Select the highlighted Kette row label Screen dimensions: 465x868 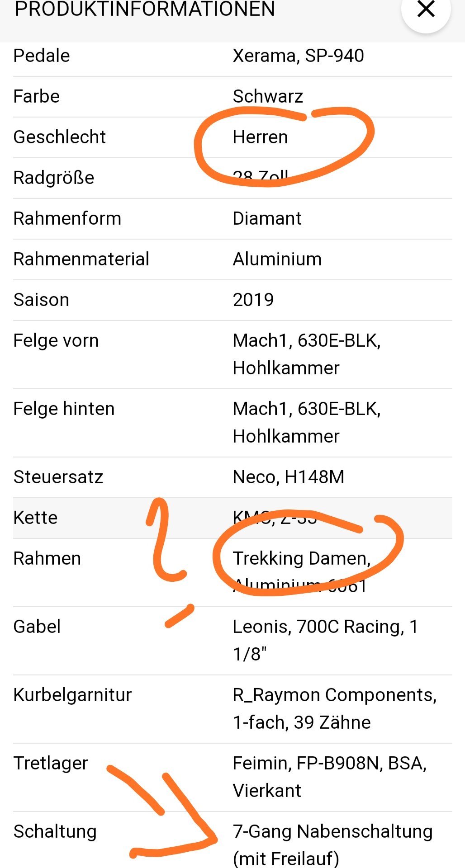coord(35,518)
